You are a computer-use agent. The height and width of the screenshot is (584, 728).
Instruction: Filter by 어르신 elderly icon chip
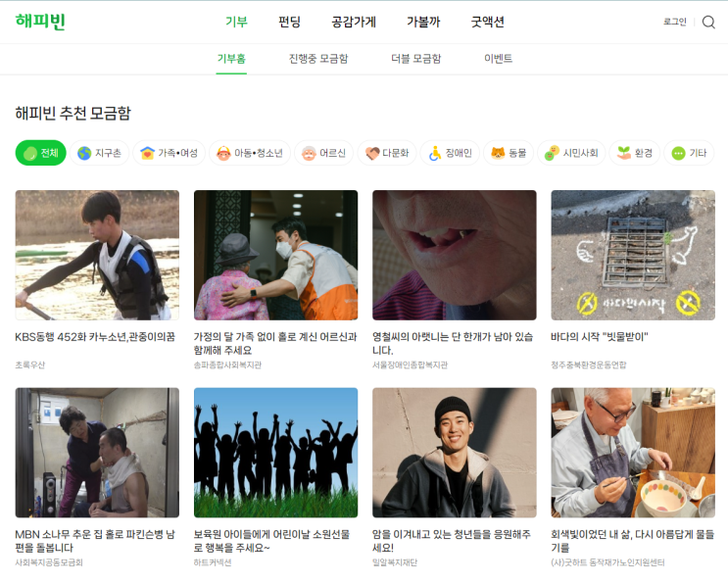[x=323, y=153]
